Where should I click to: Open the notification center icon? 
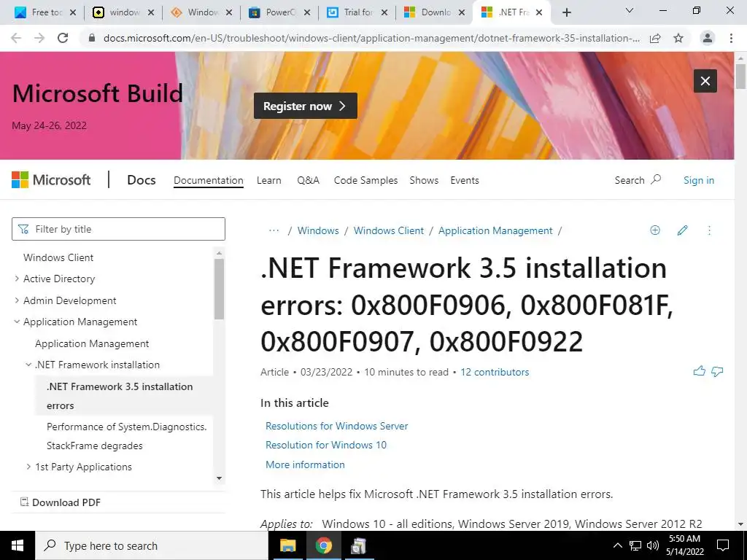(723, 545)
